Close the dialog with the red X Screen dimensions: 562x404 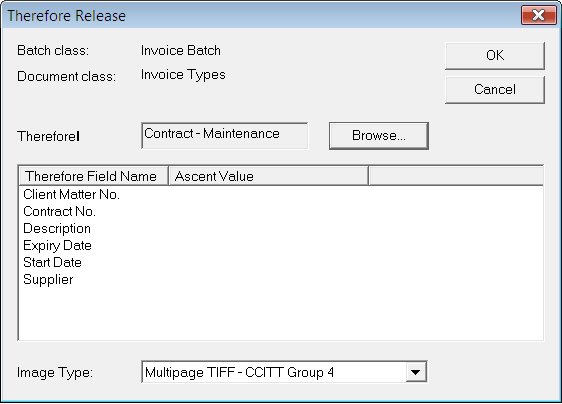(x=539, y=15)
